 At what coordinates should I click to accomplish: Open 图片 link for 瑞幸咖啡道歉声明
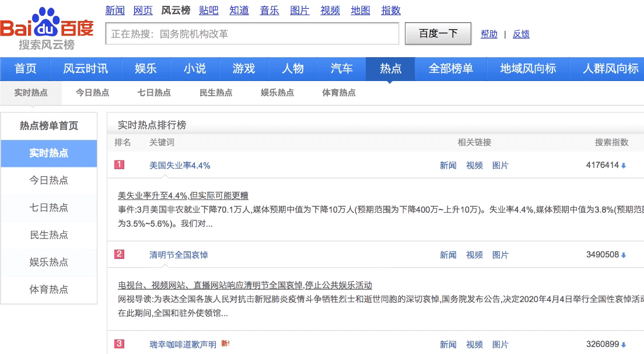click(x=501, y=345)
